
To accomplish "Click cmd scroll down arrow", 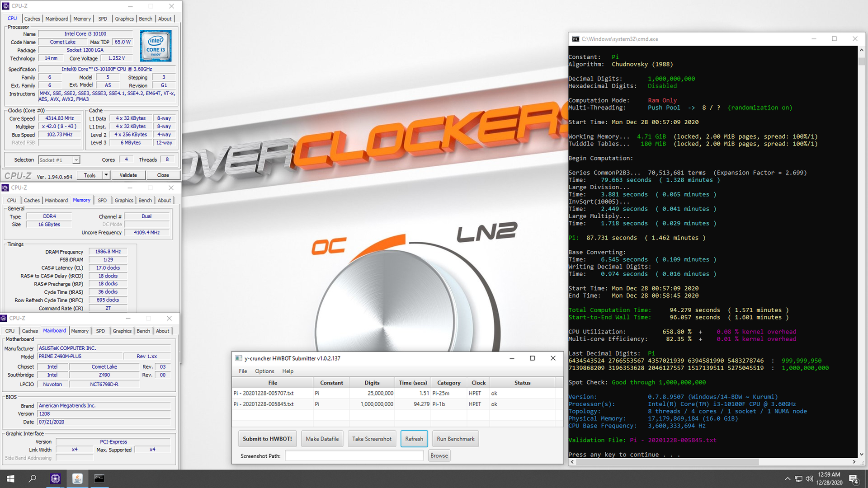I will pos(861,454).
